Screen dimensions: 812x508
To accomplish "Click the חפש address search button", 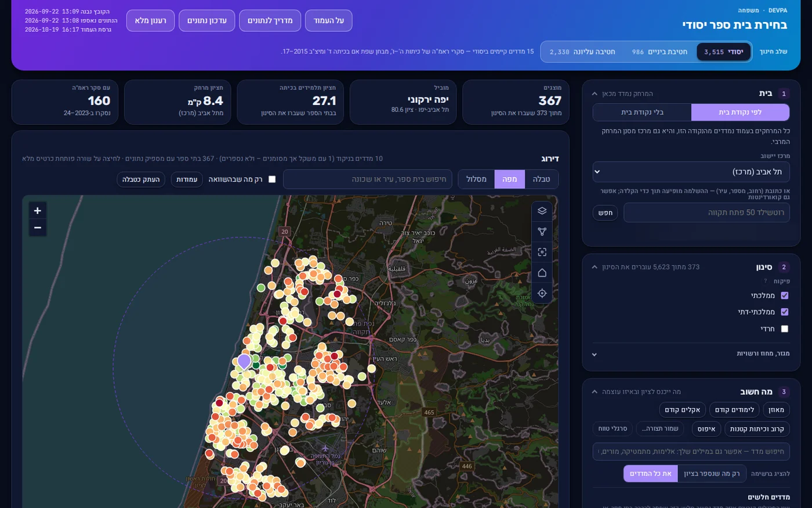I will click(x=606, y=213).
